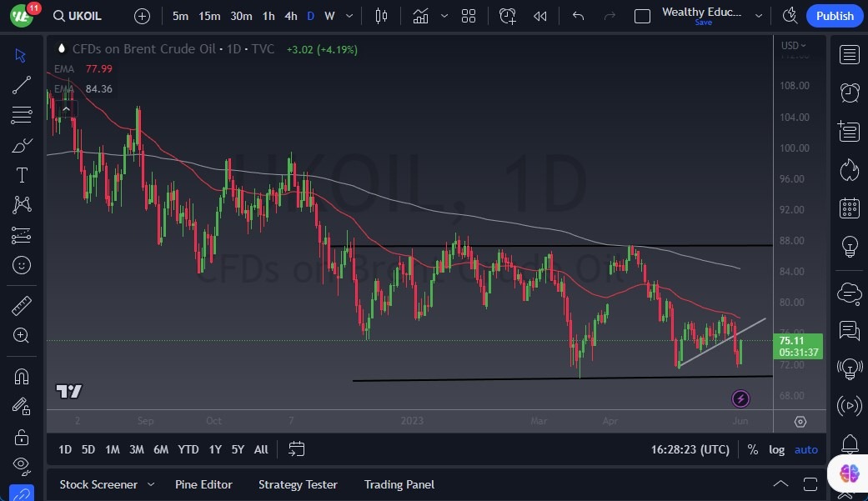Click the green 75.11 price label
Viewport: 868px width, 501px height.
pos(791,340)
